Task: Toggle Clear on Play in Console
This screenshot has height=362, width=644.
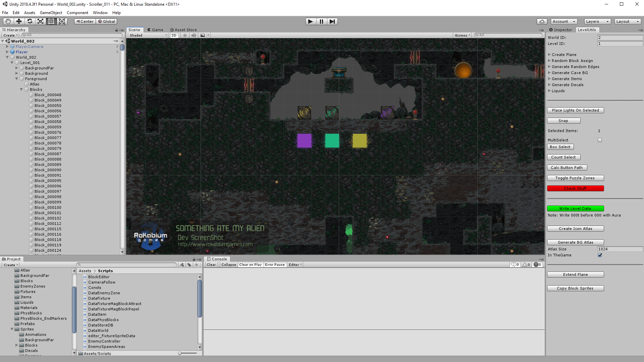Action: 250,265
